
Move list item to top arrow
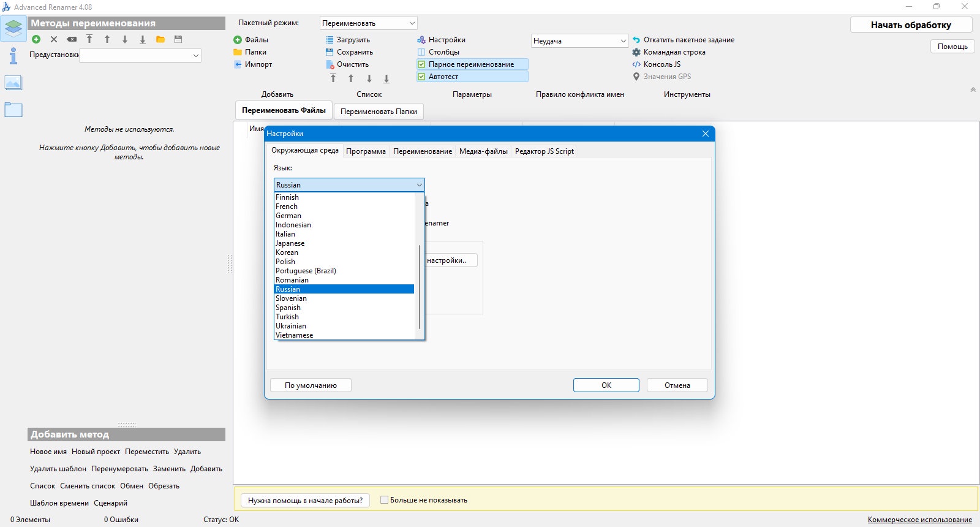click(333, 78)
